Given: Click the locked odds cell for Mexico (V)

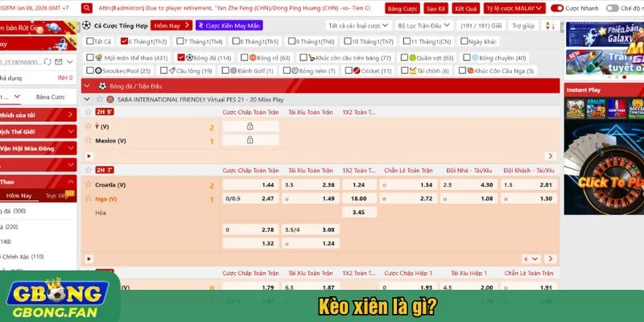Looking at the screenshot, I should (x=250, y=140).
